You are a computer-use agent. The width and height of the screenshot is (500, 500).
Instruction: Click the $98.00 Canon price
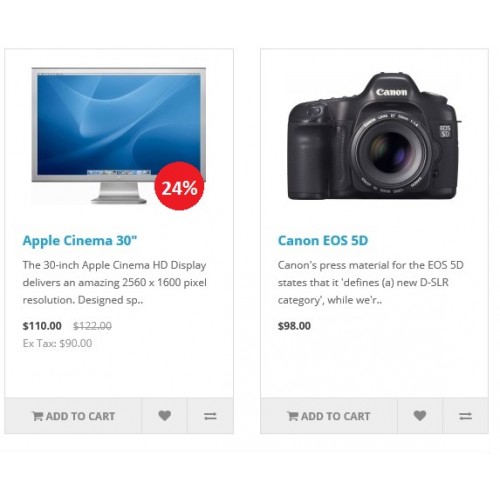click(294, 326)
